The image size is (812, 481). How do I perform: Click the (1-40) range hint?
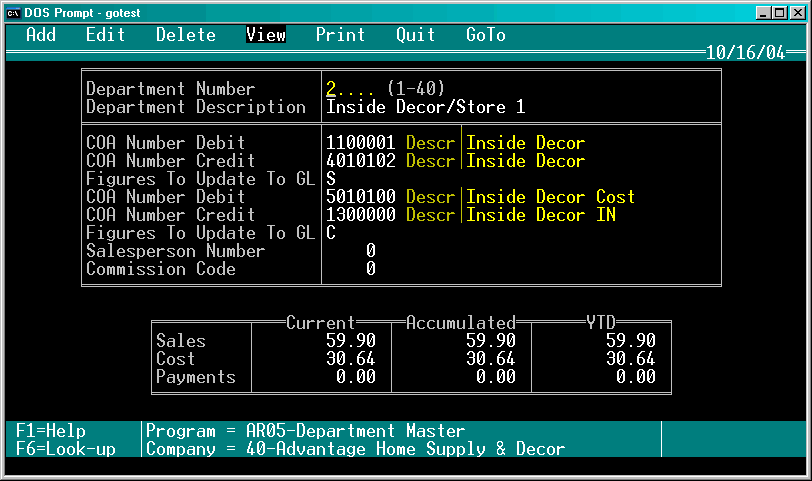pos(416,89)
